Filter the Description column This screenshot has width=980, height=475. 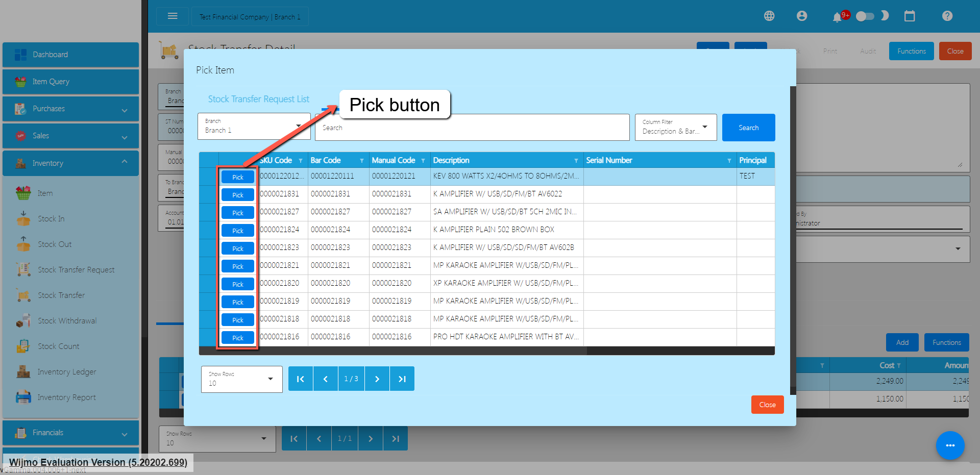(576, 161)
